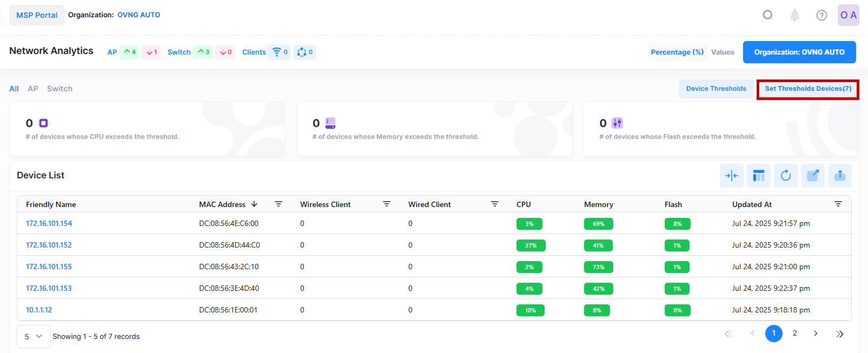
Task: Refresh the Device List
Action: pyautogui.click(x=785, y=176)
